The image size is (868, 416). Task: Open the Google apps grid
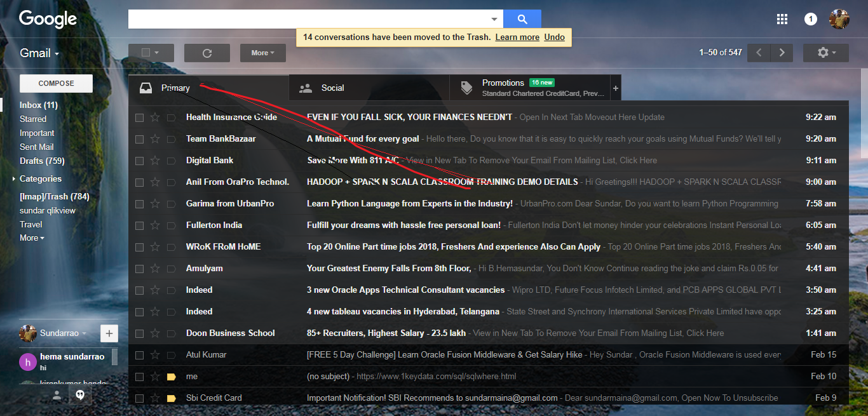782,19
